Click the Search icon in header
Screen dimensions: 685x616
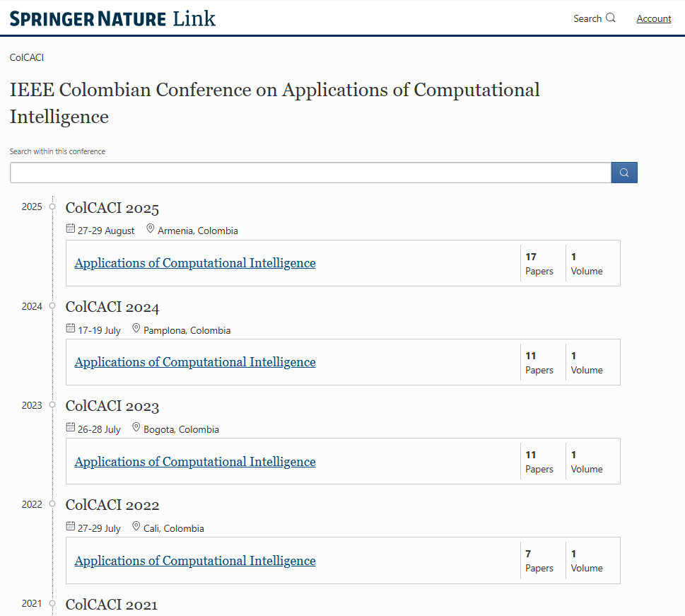click(x=611, y=18)
